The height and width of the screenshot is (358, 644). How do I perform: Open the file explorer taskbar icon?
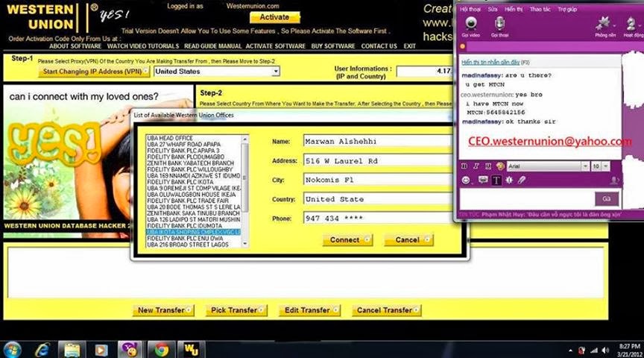point(72,351)
